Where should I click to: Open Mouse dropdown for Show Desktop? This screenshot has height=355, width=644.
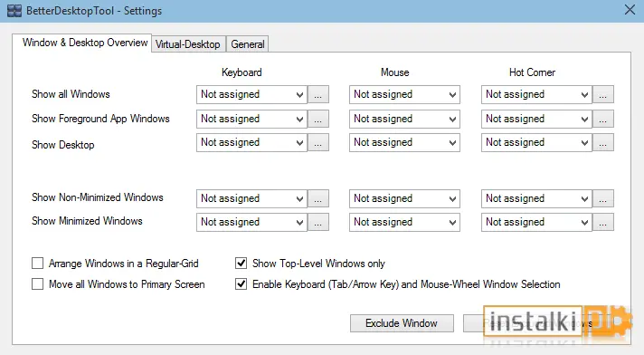(x=404, y=143)
